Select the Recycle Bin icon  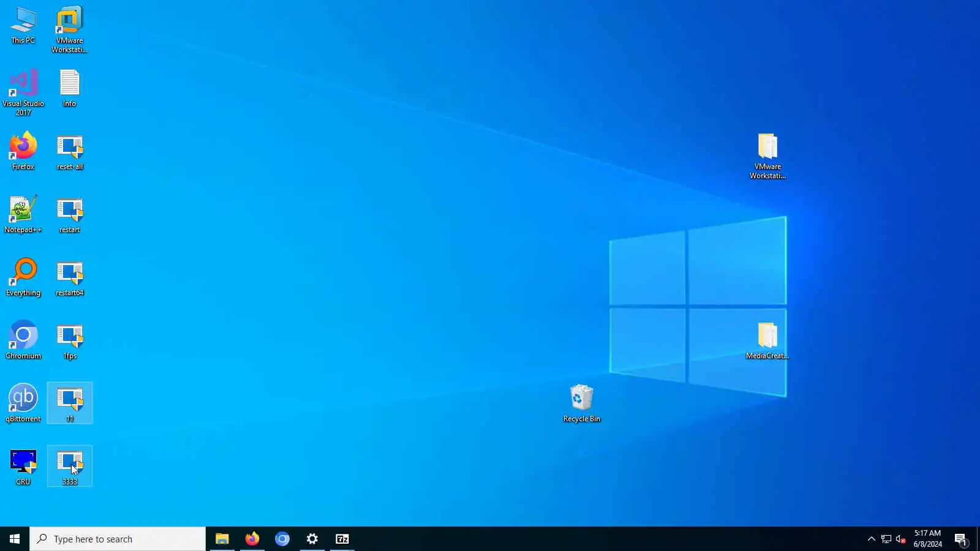tap(581, 403)
